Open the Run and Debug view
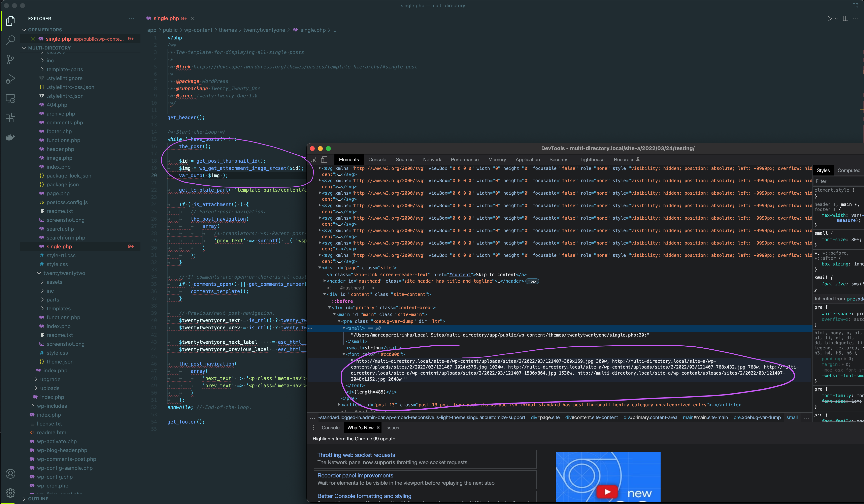The height and width of the screenshot is (504, 864). (x=10, y=79)
